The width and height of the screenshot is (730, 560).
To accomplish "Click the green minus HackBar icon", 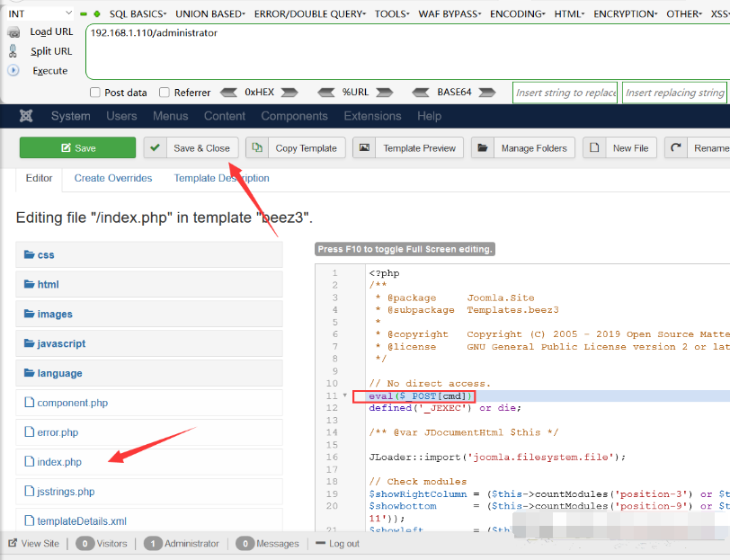I will point(84,14).
